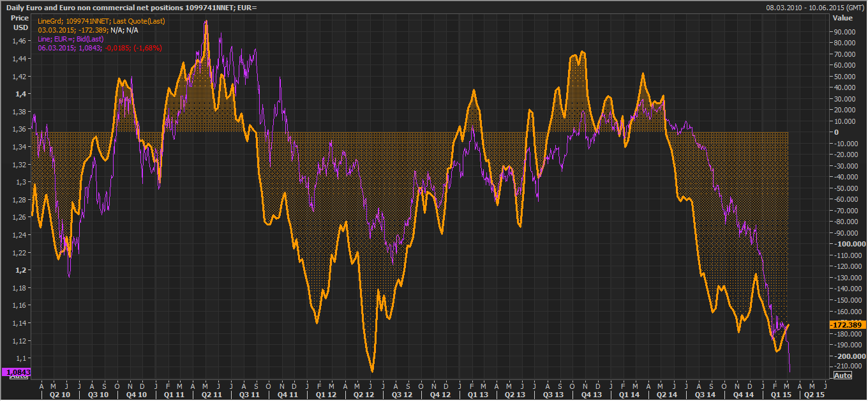This screenshot has width=868, height=401.
Task: Click the Q1 11 quarter label
Action: 174,395
